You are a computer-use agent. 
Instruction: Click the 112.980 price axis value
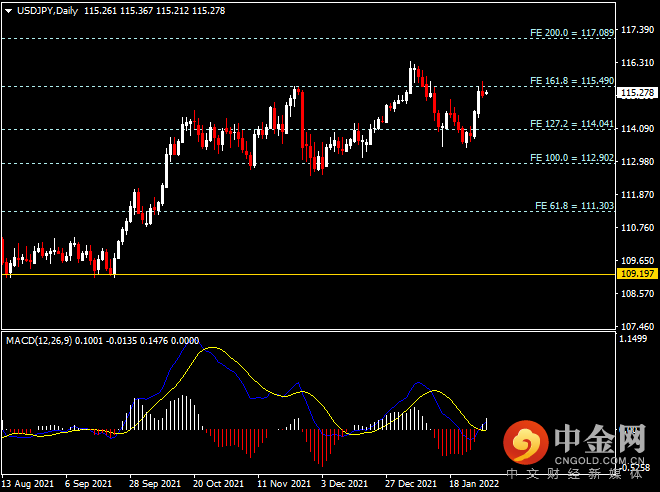tap(638, 162)
